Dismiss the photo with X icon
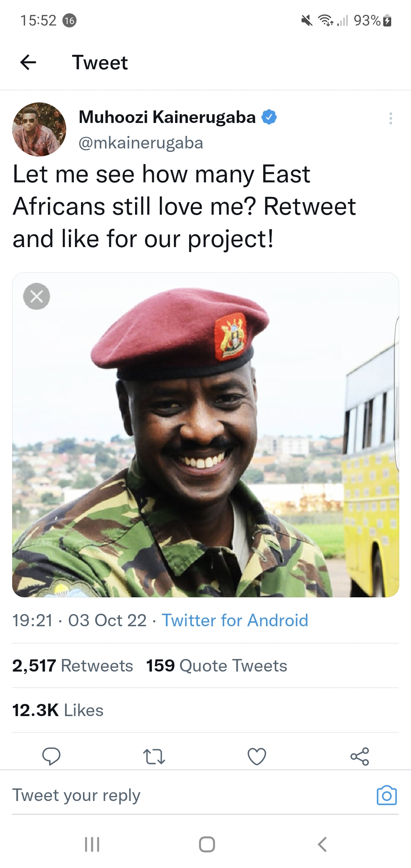 [x=37, y=296]
